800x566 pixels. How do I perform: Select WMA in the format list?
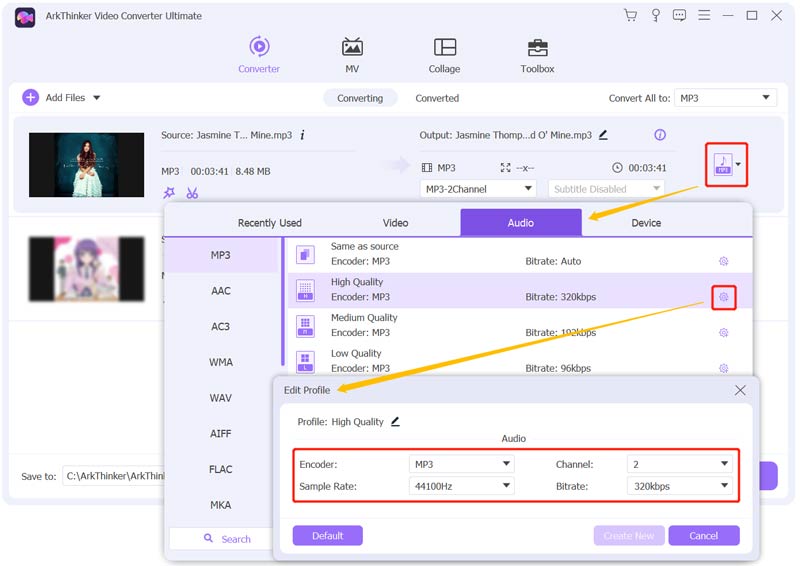point(221,362)
